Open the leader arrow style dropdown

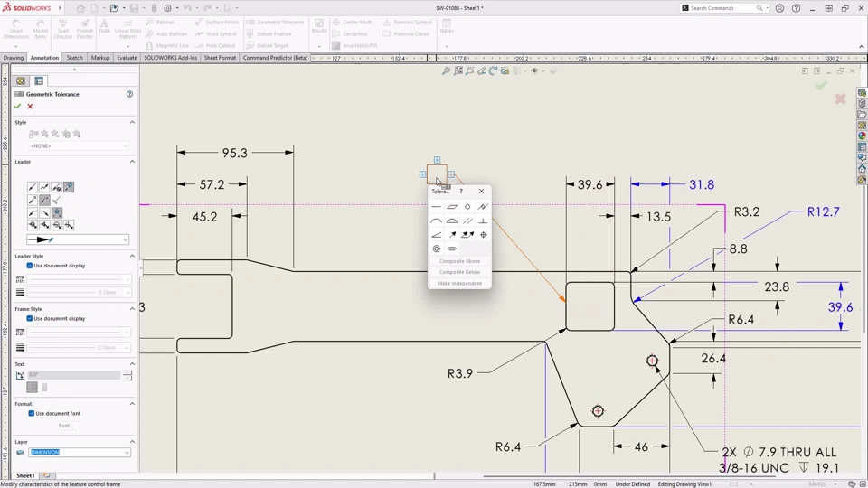pyautogui.click(x=124, y=239)
